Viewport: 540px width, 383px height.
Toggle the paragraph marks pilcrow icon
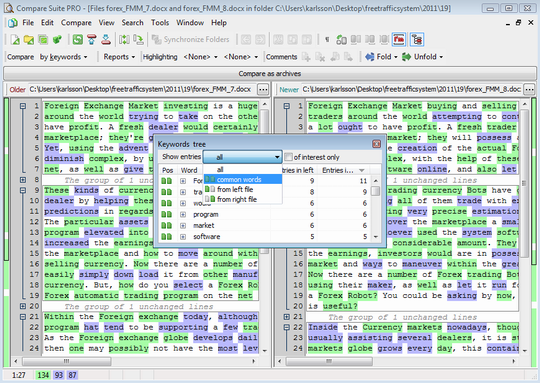[x=327, y=40]
